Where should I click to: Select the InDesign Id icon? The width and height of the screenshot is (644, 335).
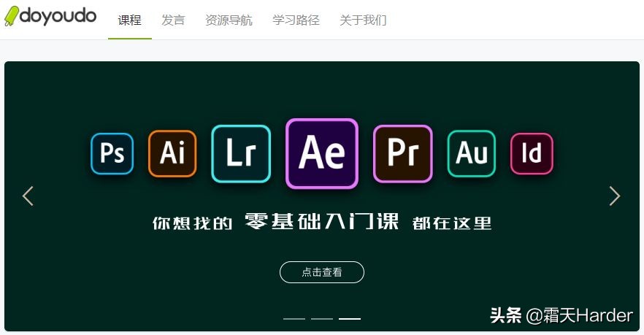(x=532, y=153)
